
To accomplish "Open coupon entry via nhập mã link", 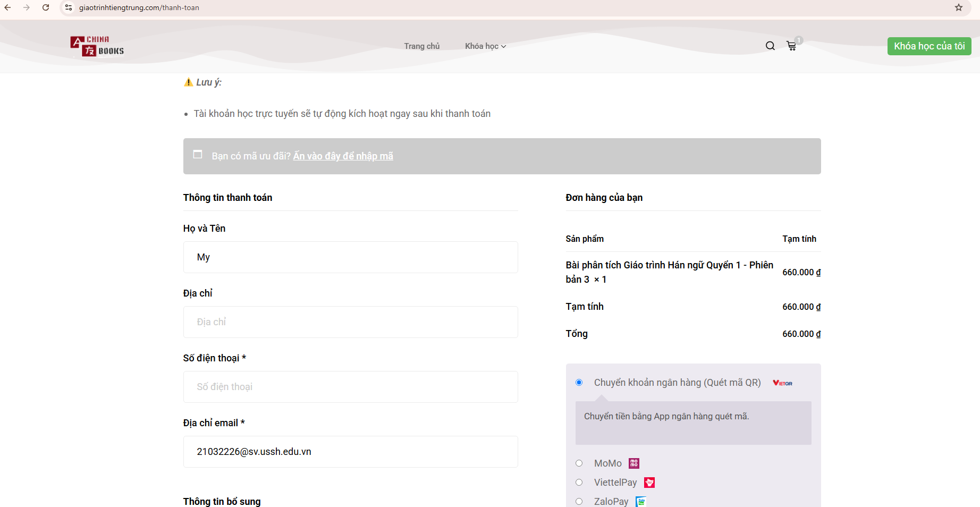I will point(343,156).
